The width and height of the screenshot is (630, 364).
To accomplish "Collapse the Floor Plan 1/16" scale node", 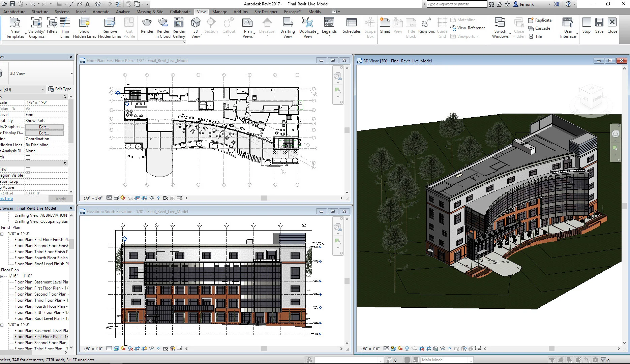I will [x=2, y=276].
